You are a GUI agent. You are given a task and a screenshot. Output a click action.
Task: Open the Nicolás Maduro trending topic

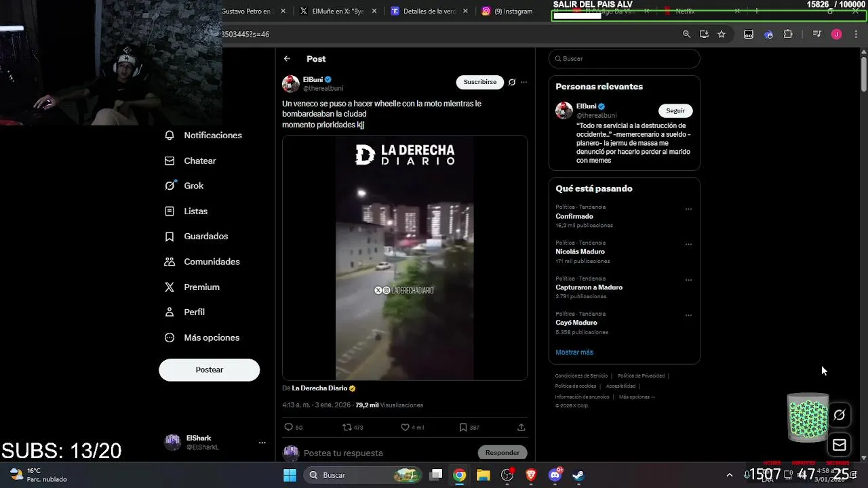click(580, 251)
